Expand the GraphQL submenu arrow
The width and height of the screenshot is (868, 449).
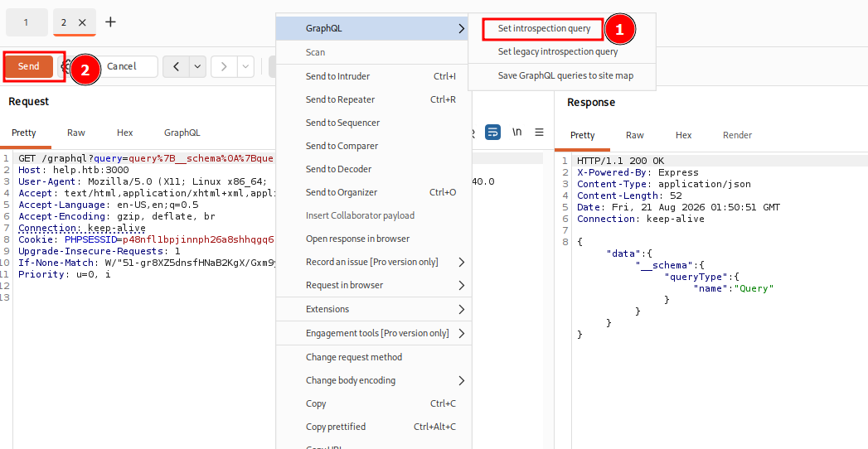point(462,28)
